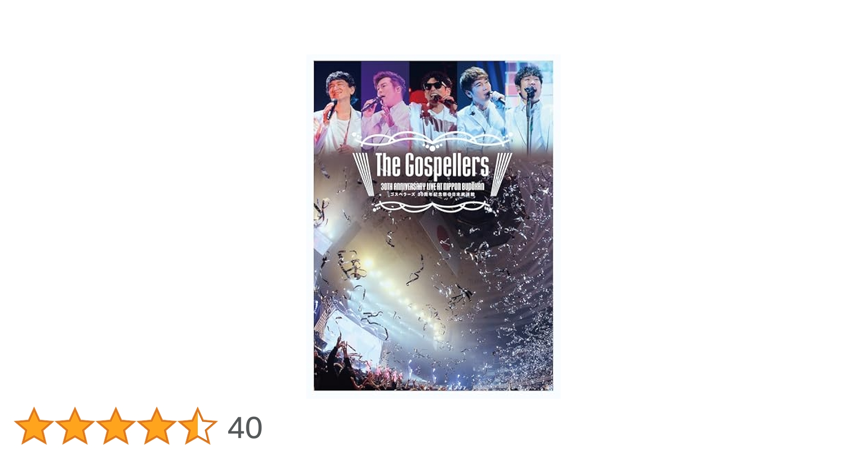Click the ornamental swirl above the title
The image size is (868, 454).
click(432, 140)
